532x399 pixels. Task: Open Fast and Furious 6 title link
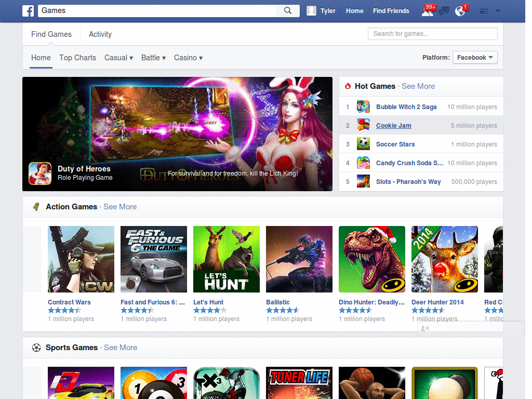(153, 302)
